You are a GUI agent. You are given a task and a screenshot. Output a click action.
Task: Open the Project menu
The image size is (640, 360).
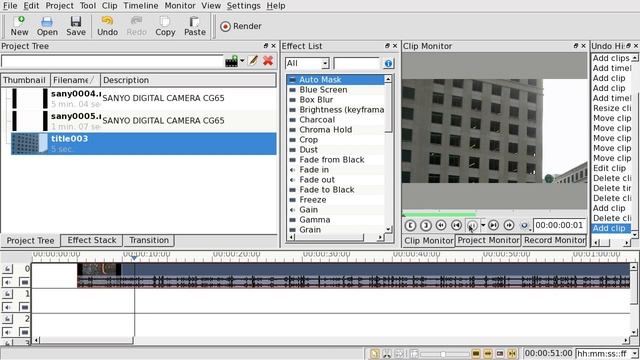point(60,6)
